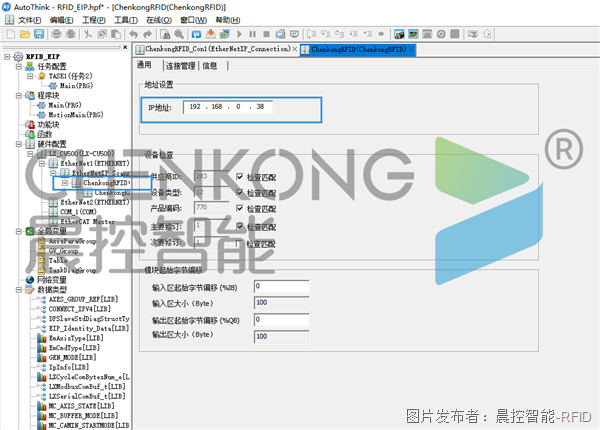Toggle 检查匹配 for 产品编码
Viewport: 600px width, 430px height.
click(240, 208)
